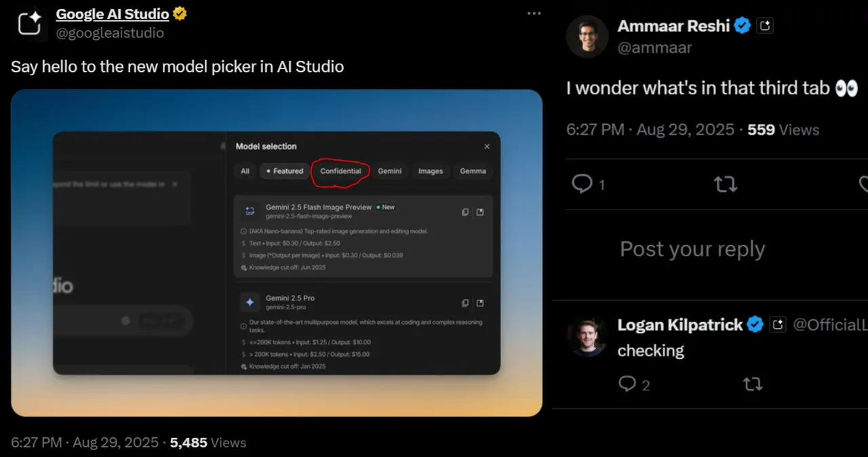Image resolution: width=868 pixels, height=457 pixels.
Task: Click the affiliate badge beside Ammaar Reshi
Action: [765, 26]
